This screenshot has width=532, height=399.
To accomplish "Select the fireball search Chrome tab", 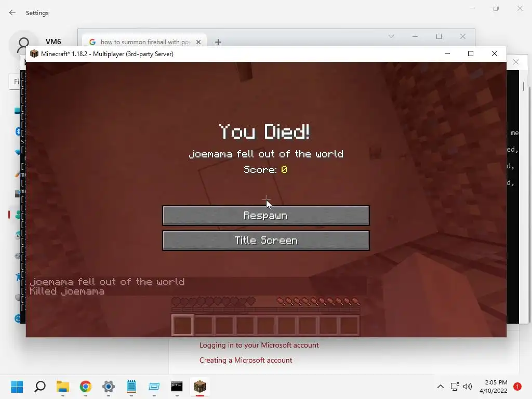I will click(x=144, y=42).
